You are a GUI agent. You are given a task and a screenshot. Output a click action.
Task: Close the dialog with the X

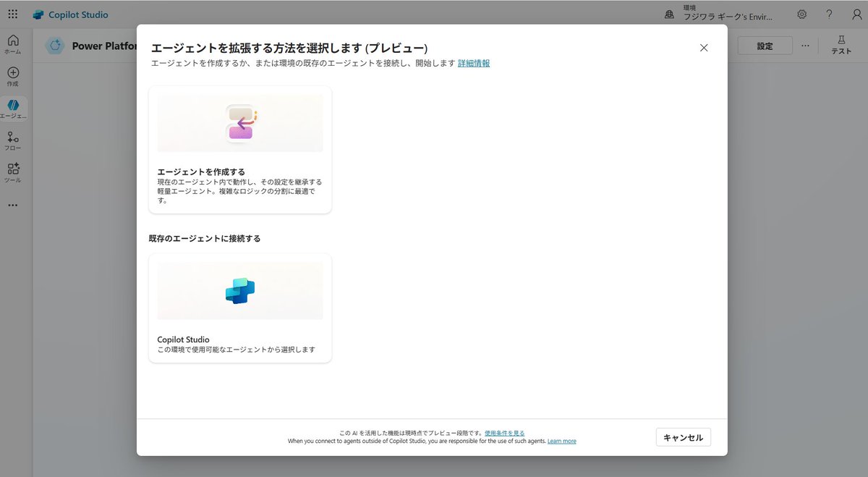tap(704, 48)
